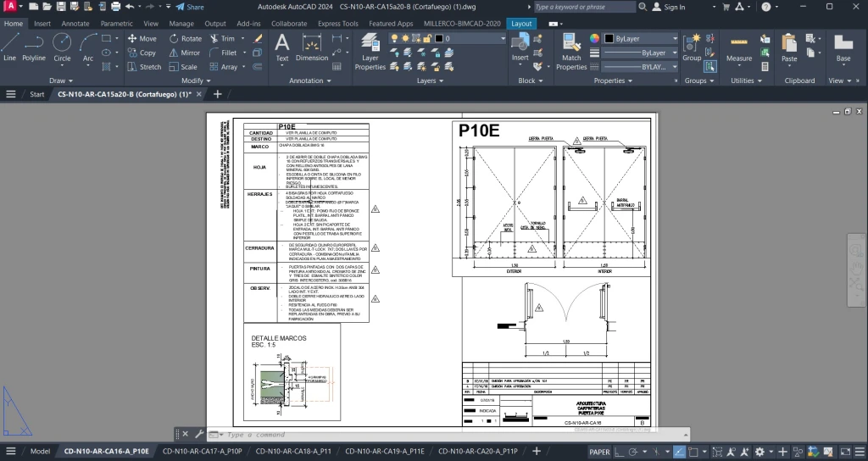
Task: Click the Copy tool in Modify panel
Action: (x=142, y=53)
